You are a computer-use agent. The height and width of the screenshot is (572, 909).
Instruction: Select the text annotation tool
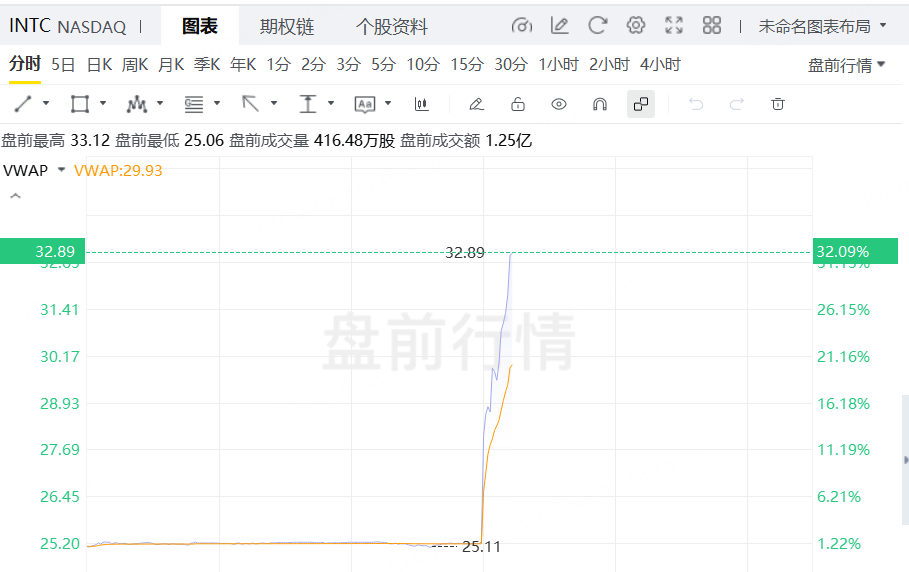tap(365, 104)
